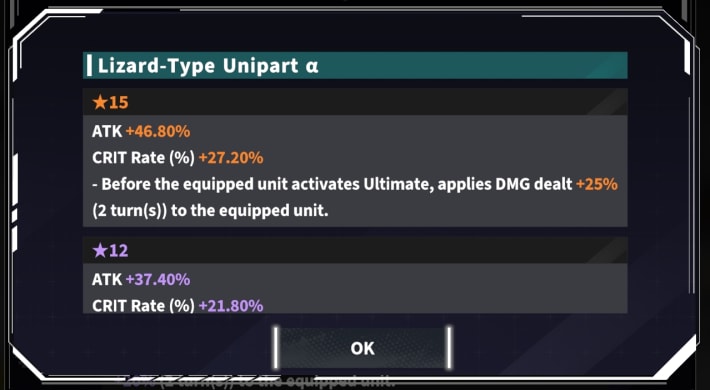Image resolution: width=710 pixels, height=390 pixels.
Task: Click the +46.80% orange value
Action: 158,131
